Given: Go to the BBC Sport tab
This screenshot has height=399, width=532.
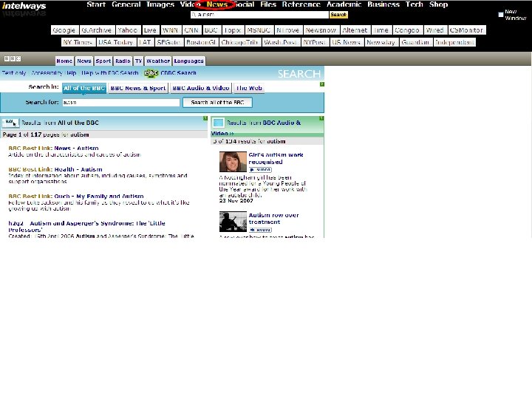Looking at the screenshot, I should [x=103, y=61].
